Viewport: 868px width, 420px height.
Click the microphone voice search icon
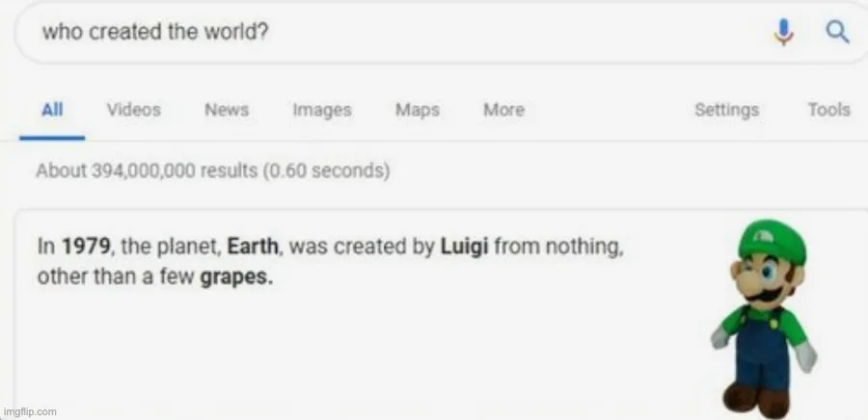coord(784,33)
